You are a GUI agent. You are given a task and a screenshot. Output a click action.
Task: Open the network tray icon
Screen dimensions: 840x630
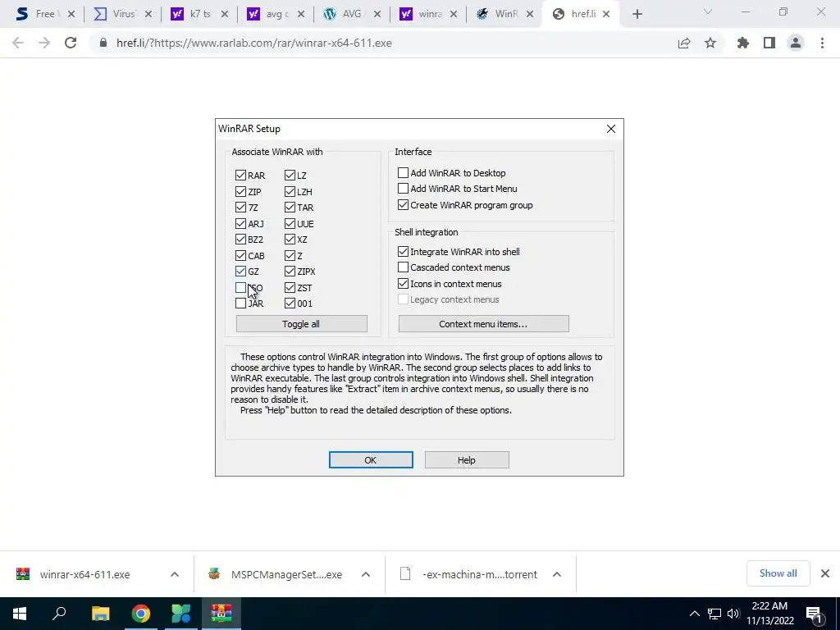point(714,614)
